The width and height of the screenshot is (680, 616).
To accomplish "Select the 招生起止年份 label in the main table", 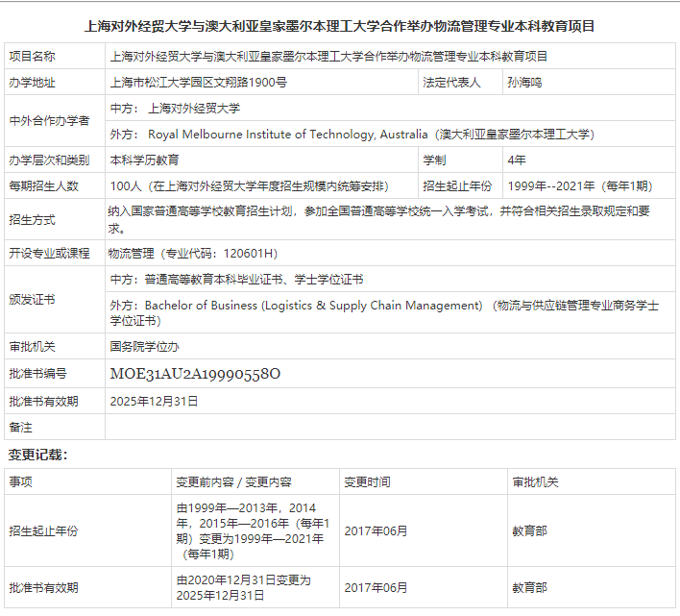I will pos(457,186).
